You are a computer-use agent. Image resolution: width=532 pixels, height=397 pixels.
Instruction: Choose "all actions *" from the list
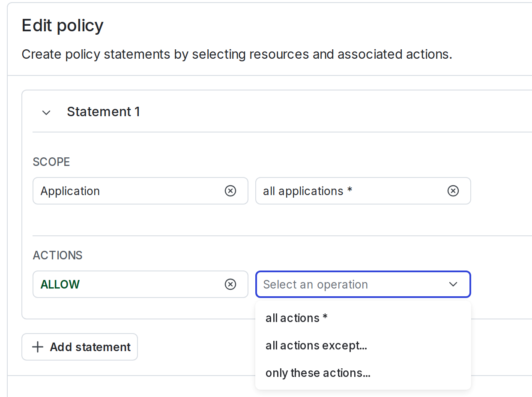pos(296,318)
